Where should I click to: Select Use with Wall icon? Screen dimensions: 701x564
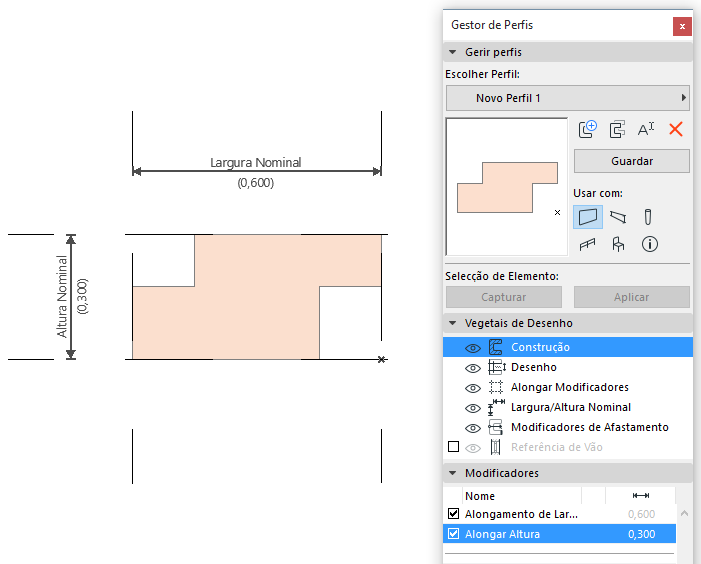click(588, 217)
